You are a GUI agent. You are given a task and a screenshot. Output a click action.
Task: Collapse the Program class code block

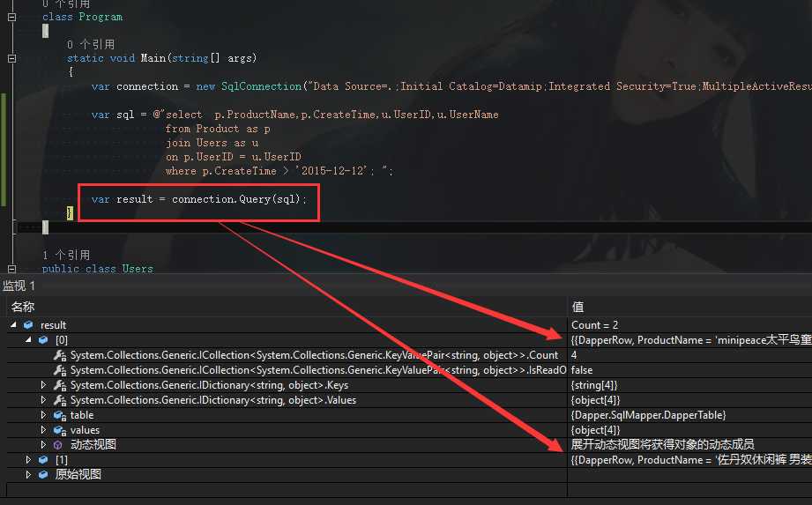click(x=11, y=17)
